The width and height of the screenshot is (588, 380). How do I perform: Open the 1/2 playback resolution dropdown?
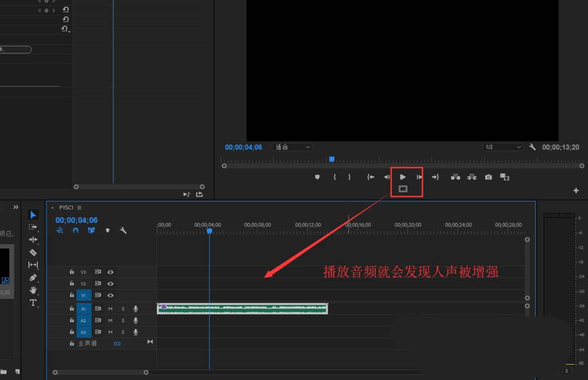click(503, 147)
